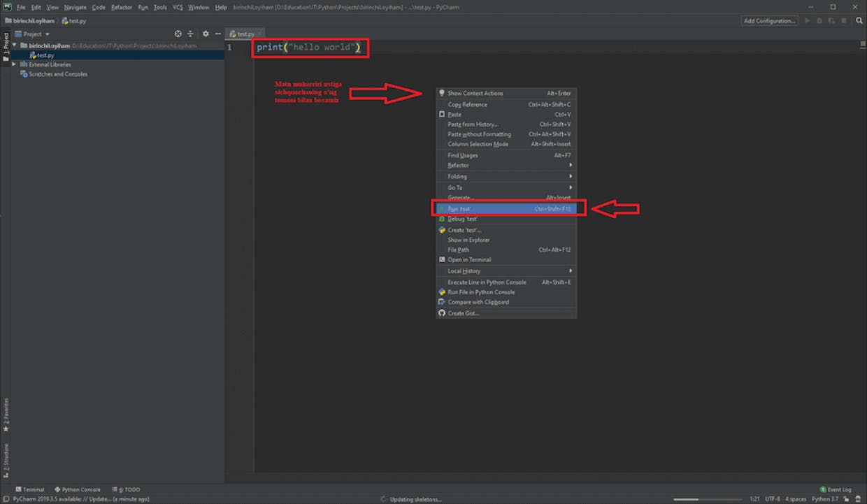This screenshot has width=867, height=504.
Task: Open the Refactor submenu in context menu
Action: pos(506,166)
